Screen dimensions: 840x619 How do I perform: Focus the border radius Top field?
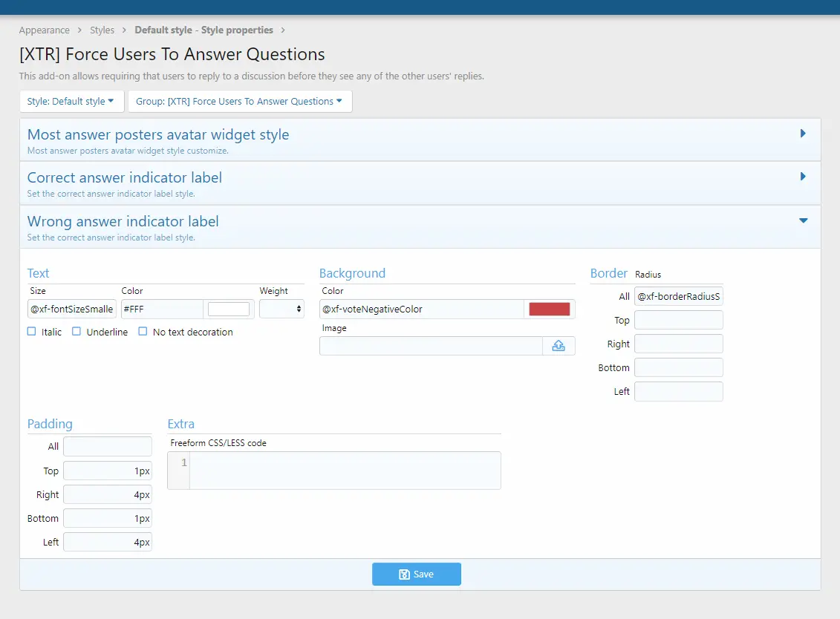679,320
